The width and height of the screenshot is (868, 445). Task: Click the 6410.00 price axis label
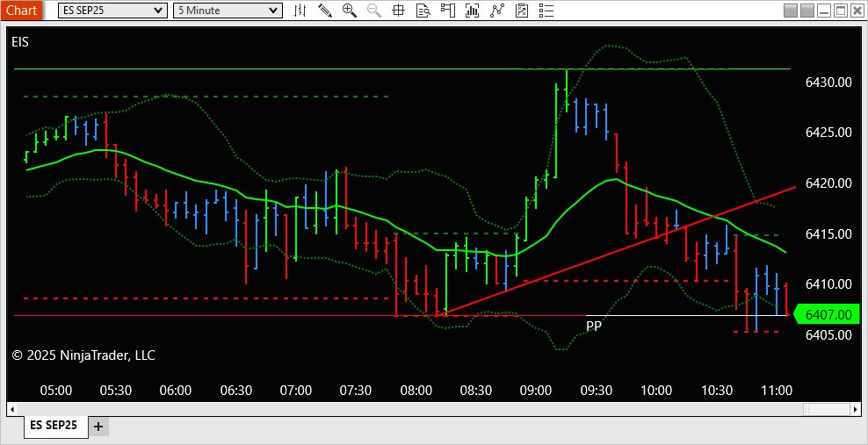pyautogui.click(x=828, y=284)
